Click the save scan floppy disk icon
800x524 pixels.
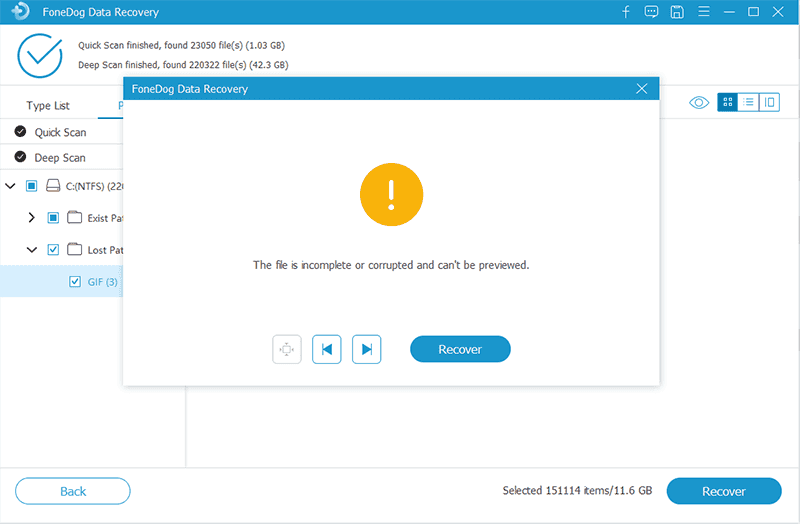(x=677, y=12)
